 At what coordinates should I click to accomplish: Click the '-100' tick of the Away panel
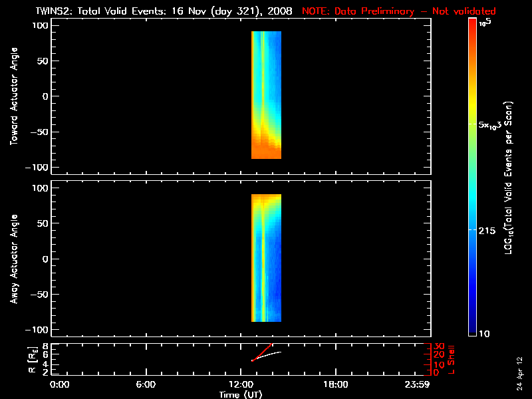37,329
